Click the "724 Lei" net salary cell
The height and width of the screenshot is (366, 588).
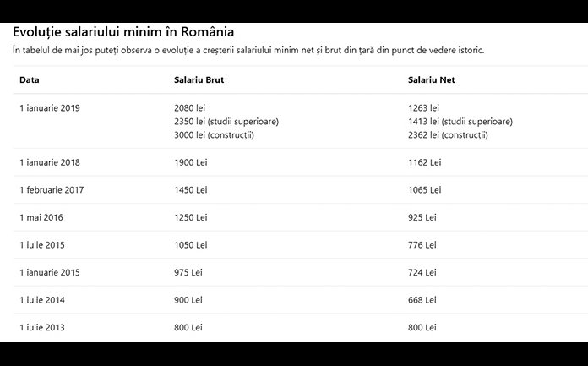point(422,272)
